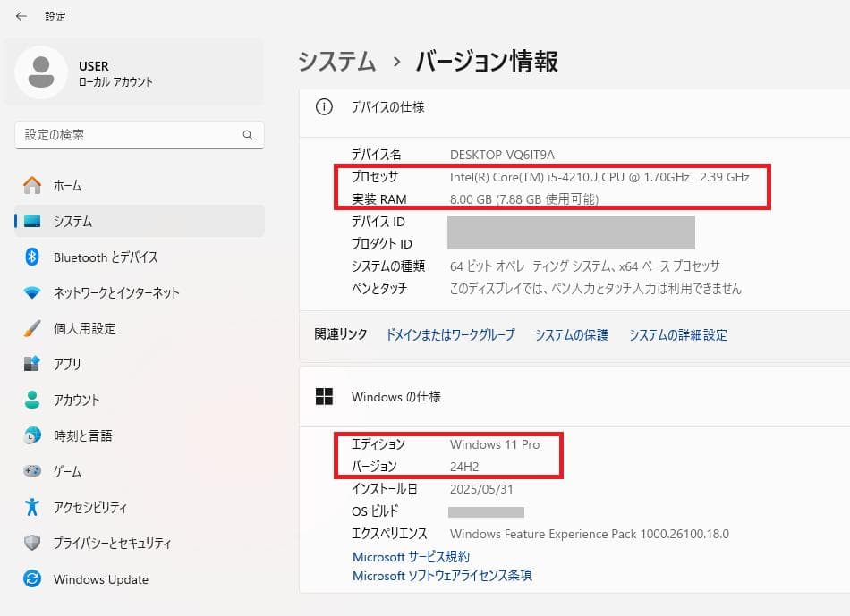Click the ゲーム controller icon

32,471
